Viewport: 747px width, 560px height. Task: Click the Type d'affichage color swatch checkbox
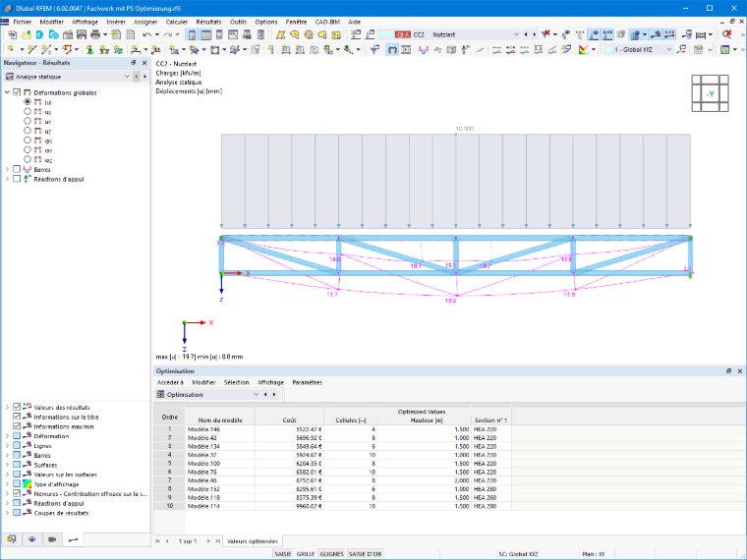(17, 483)
